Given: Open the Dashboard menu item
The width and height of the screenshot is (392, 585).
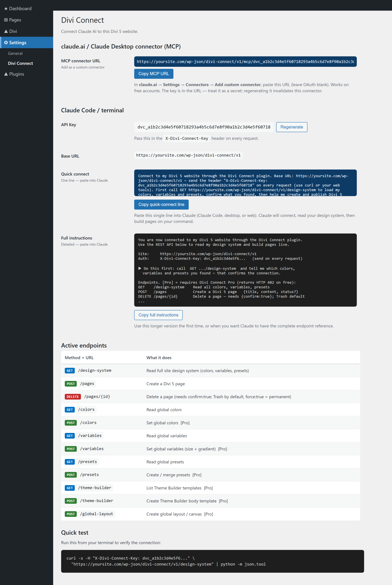Looking at the screenshot, I should (26, 8).
